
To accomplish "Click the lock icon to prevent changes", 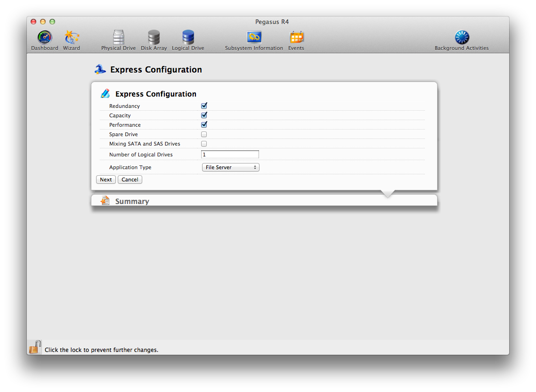I will 35,348.
